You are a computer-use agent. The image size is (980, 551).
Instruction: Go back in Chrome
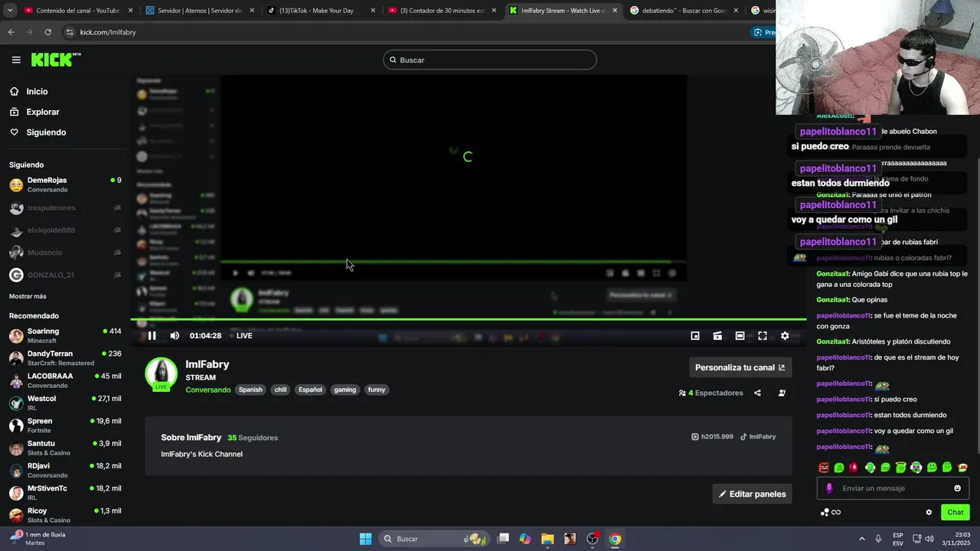11,32
